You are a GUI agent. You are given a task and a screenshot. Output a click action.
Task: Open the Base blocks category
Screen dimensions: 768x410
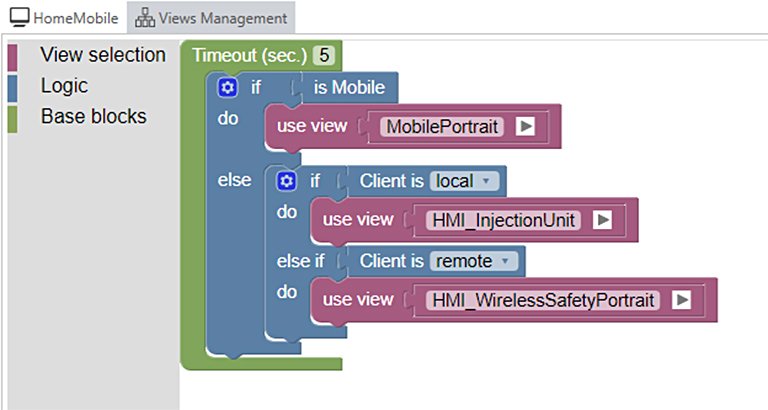pos(94,117)
